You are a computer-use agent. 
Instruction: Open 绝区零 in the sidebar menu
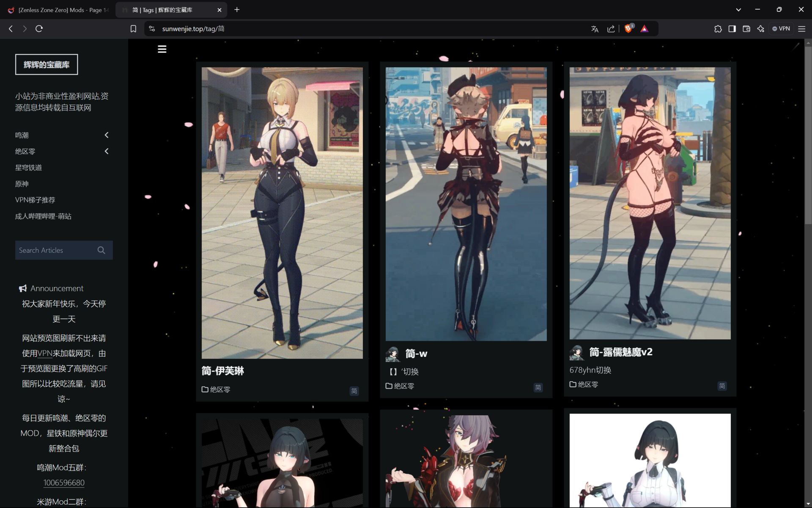coord(25,151)
